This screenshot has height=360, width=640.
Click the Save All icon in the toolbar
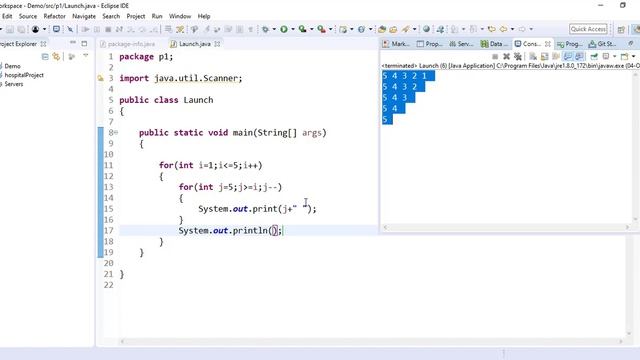point(21,29)
